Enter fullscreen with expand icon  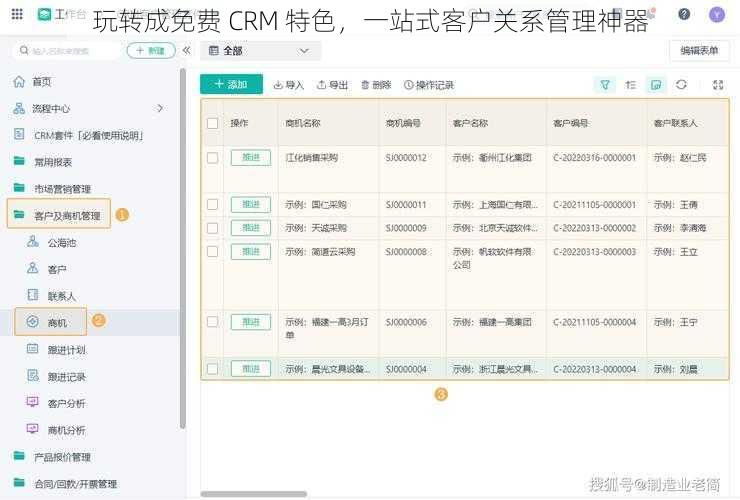coord(718,85)
